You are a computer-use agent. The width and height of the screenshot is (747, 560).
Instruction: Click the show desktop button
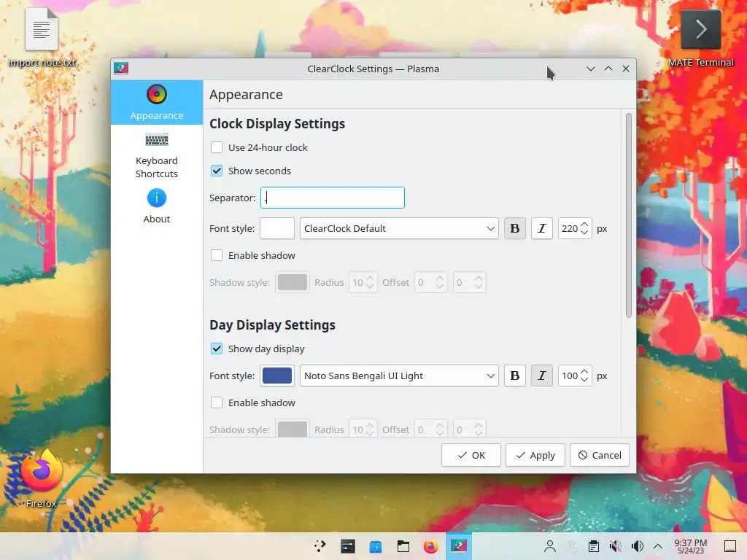point(730,546)
